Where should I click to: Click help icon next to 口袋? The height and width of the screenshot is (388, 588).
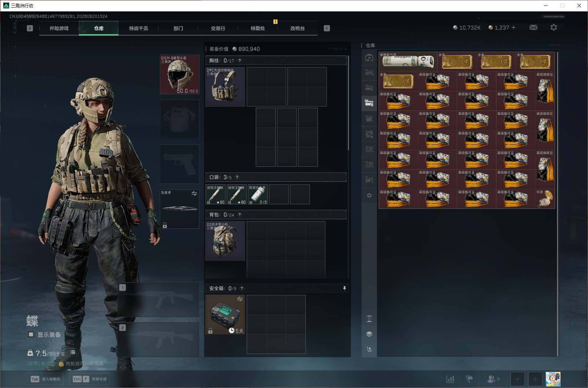coord(237,177)
